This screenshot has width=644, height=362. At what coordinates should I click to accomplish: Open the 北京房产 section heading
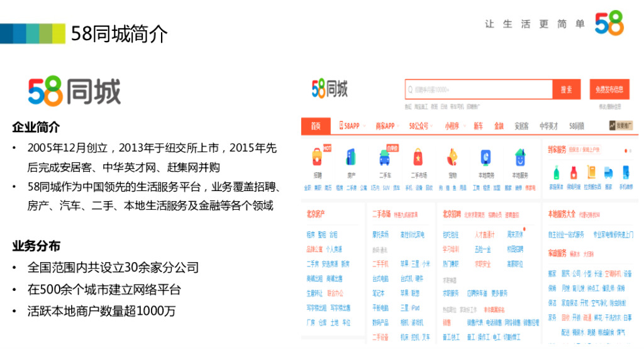click(316, 214)
